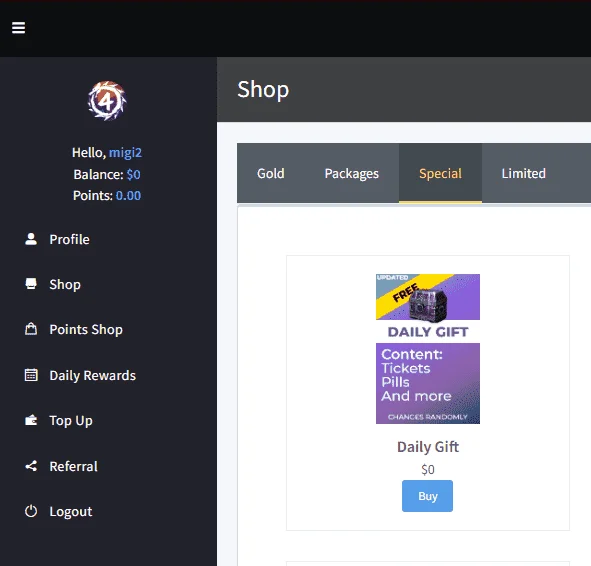Buy the Daily Gift item
The image size is (591, 566).
[427, 496]
